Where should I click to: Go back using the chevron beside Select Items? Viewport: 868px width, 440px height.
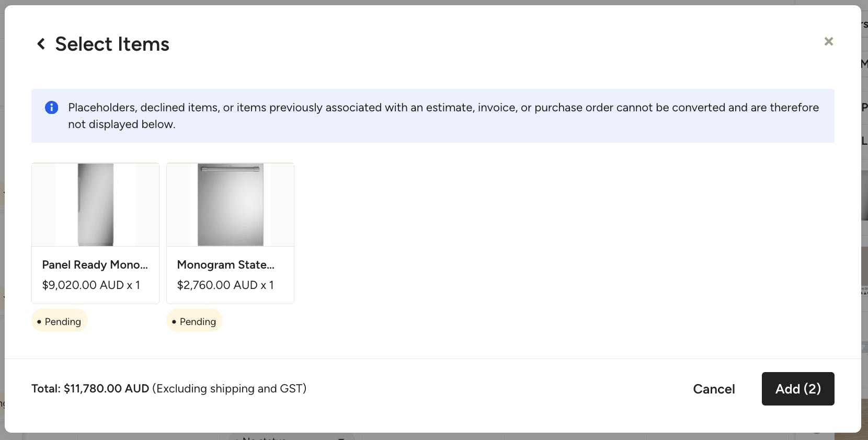pos(41,44)
